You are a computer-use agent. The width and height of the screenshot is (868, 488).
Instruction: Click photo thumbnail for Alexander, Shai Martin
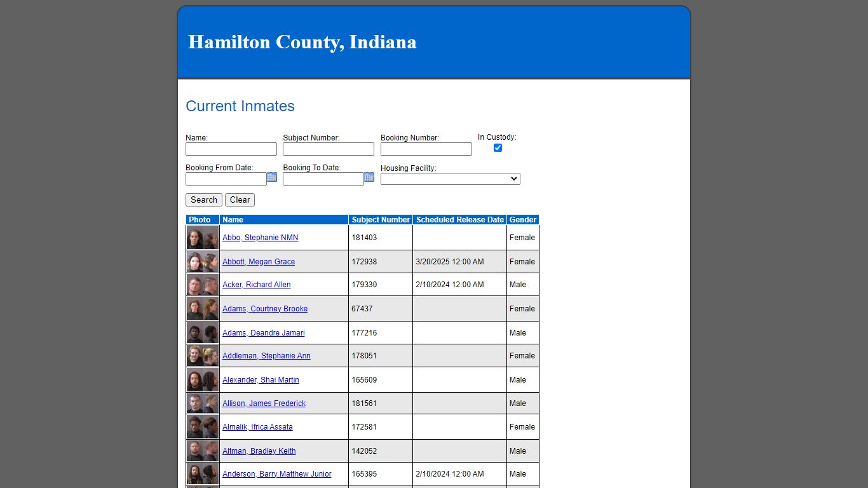[x=203, y=380]
